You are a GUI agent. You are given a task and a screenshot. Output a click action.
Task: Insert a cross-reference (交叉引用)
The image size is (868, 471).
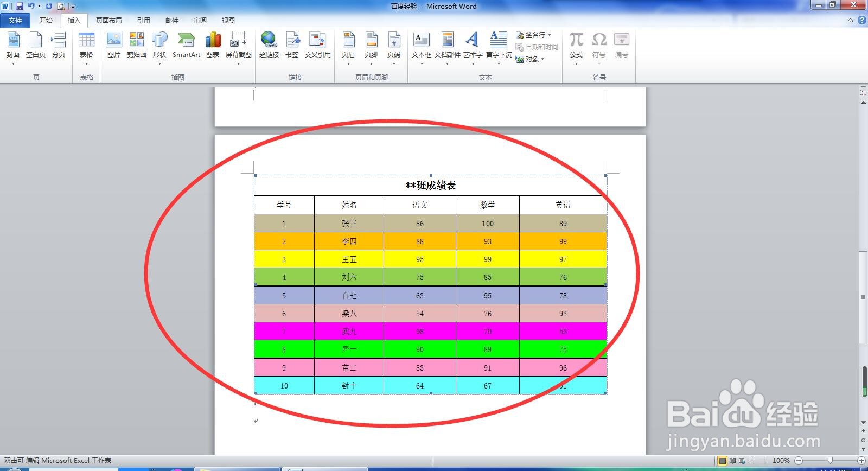pos(317,46)
